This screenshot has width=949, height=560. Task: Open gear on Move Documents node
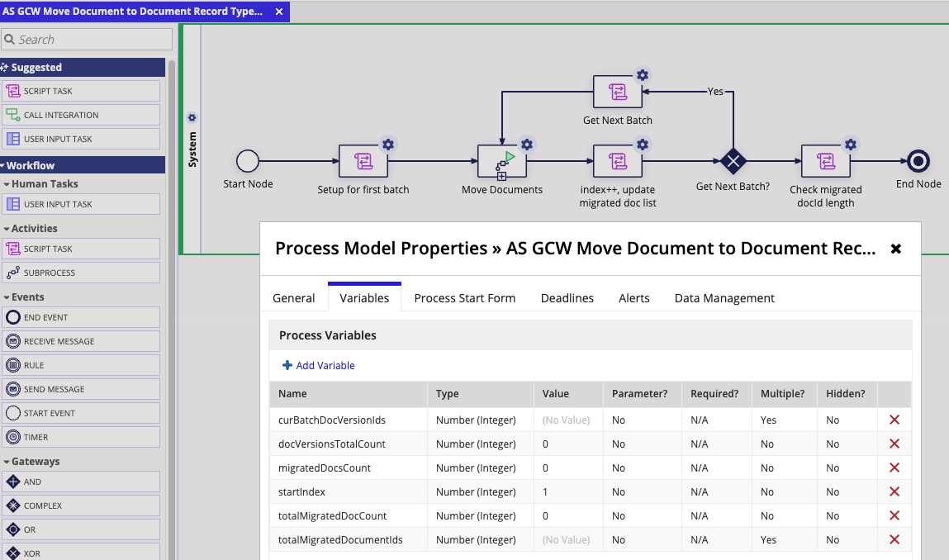[527, 145]
